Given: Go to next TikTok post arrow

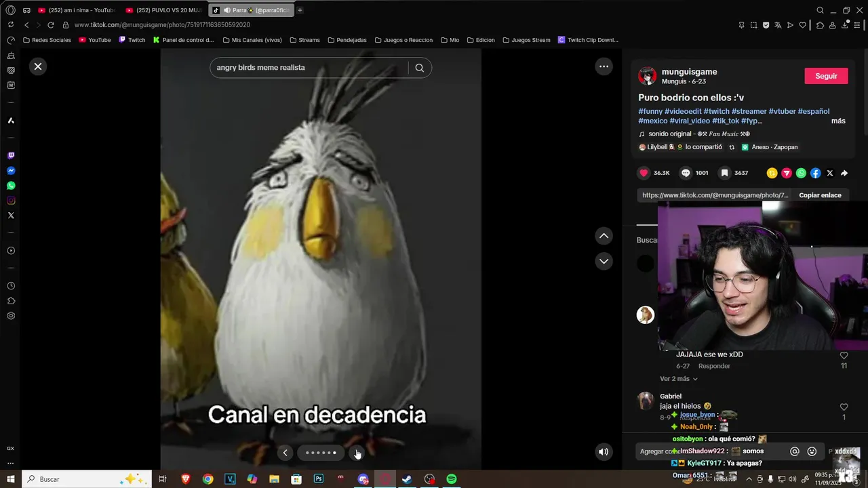Looking at the screenshot, I should 604,261.
